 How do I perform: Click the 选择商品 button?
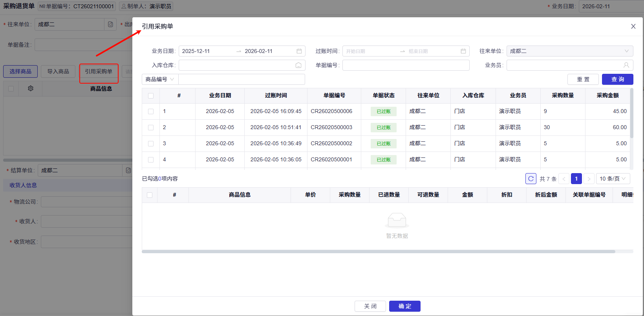20,71
